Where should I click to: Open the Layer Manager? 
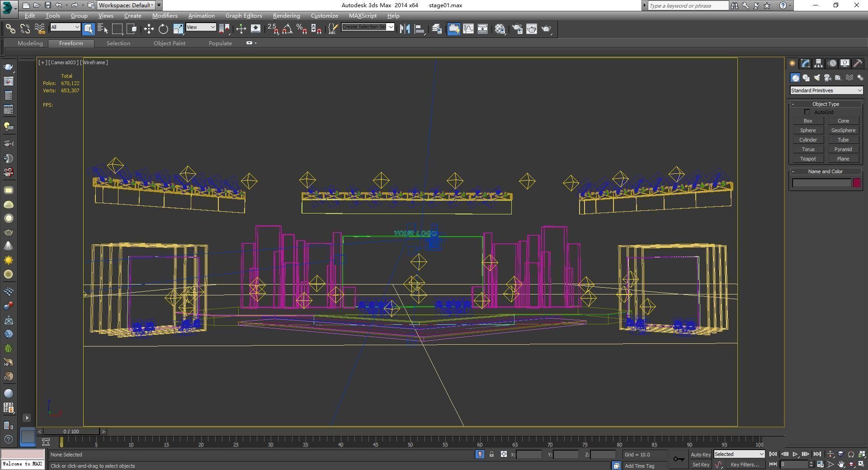(x=437, y=29)
